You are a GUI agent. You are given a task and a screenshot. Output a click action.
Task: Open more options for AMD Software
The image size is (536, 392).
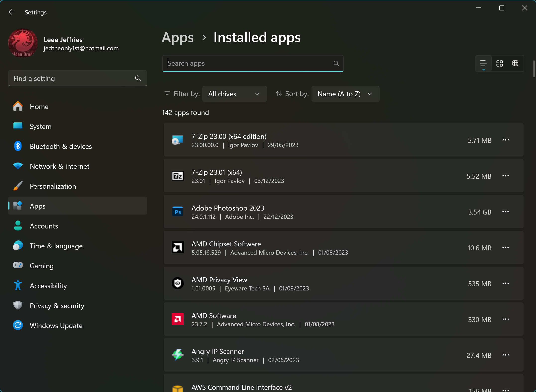pos(506,319)
